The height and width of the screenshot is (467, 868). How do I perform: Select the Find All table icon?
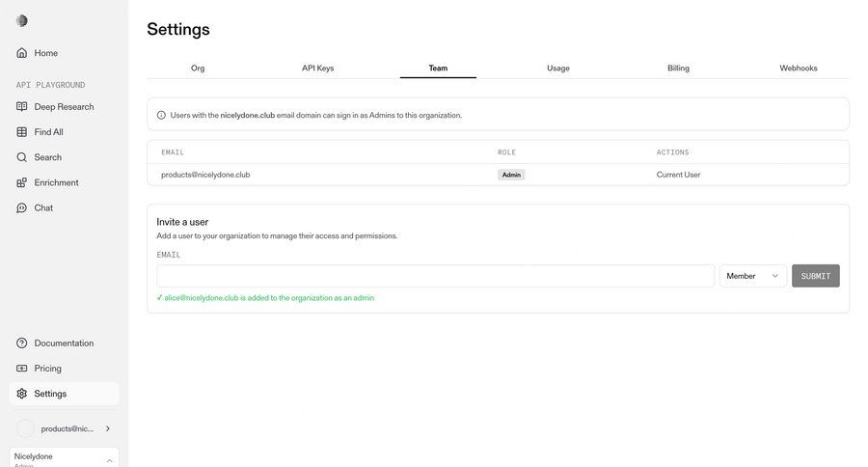(22, 132)
